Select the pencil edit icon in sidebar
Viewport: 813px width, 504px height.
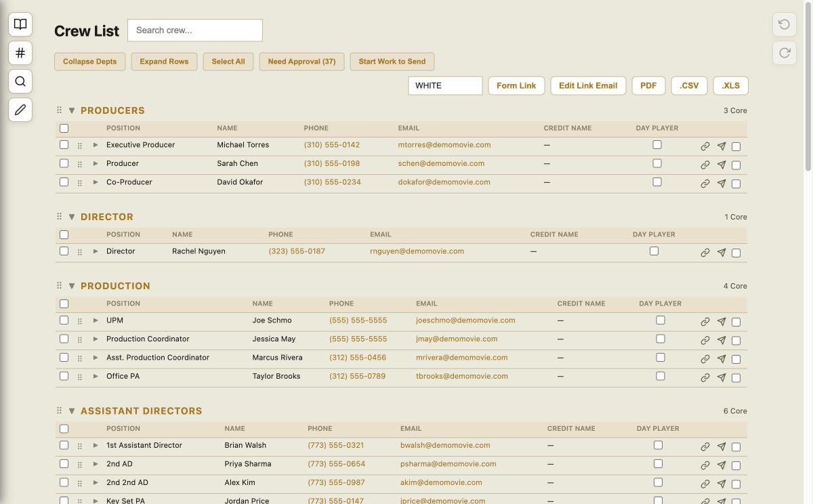click(x=20, y=110)
